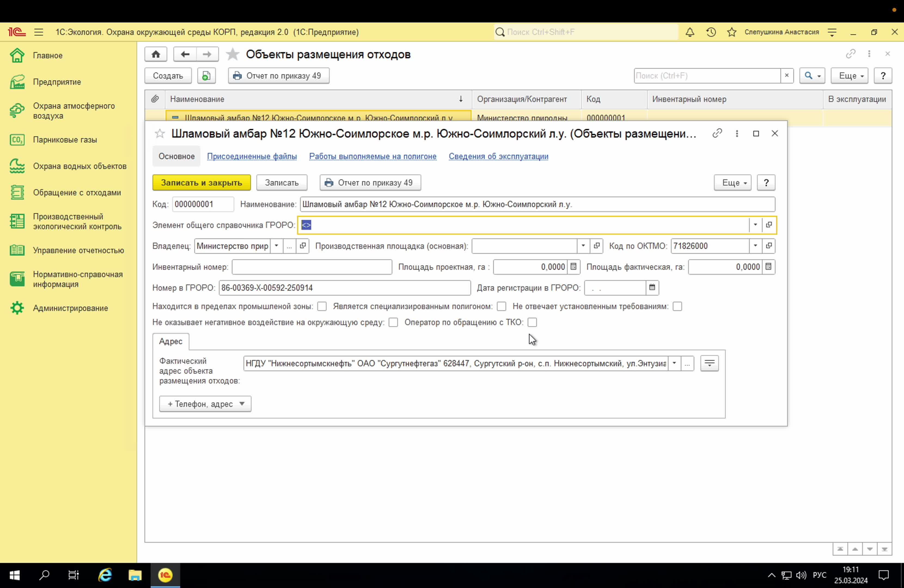This screenshot has height=588, width=904.
Task: Expand Владелец dropdown arrow
Action: (x=277, y=246)
